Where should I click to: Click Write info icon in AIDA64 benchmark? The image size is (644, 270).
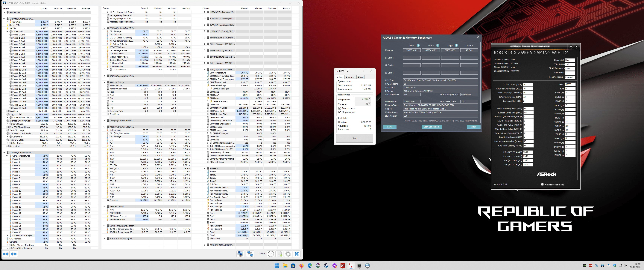click(438, 45)
